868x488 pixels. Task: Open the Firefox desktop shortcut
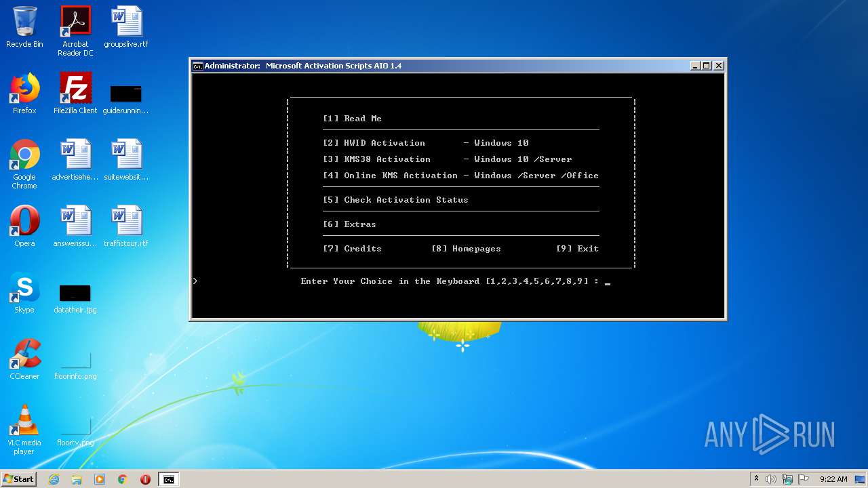tap(24, 94)
